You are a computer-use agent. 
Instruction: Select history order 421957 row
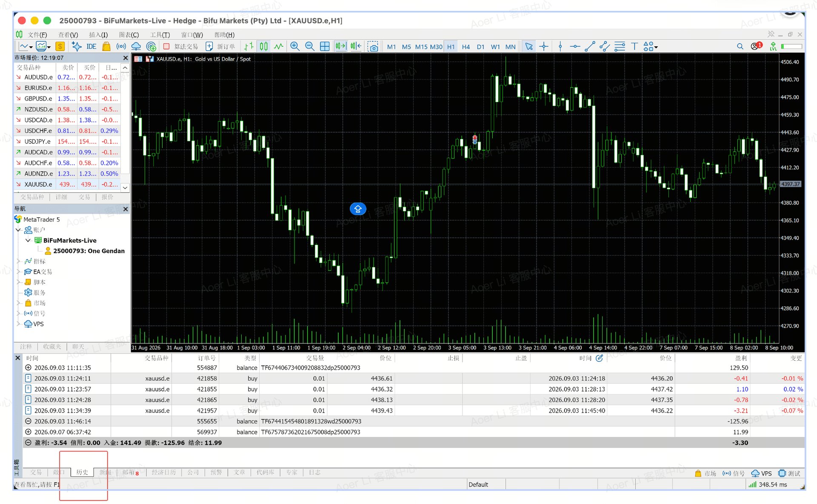tap(413, 410)
